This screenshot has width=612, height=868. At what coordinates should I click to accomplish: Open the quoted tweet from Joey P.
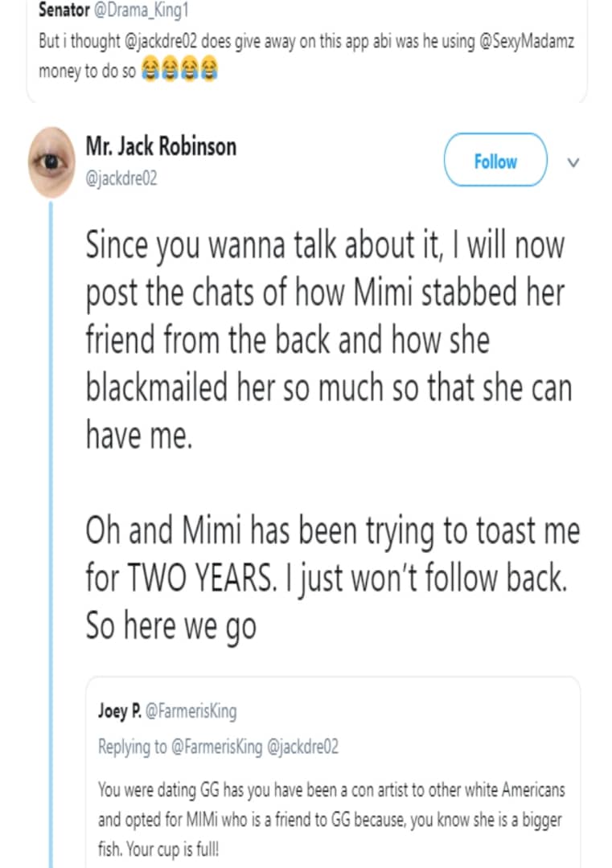tap(333, 772)
